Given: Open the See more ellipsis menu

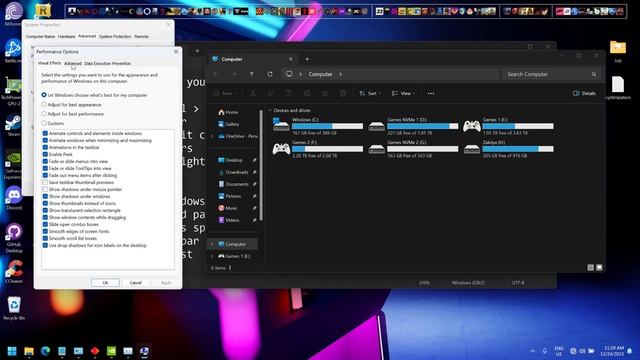Looking at the screenshot, I should pyautogui.click(x=431, y=93).
